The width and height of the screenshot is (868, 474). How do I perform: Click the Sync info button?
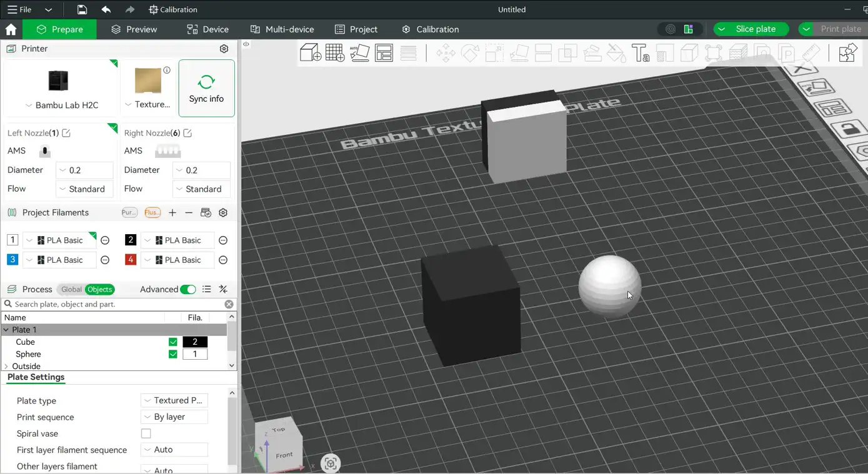207,88
